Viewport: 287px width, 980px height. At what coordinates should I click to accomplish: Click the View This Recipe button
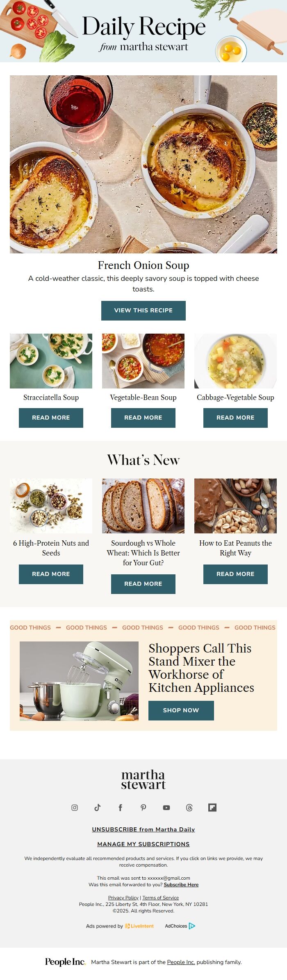coord(143,310)
